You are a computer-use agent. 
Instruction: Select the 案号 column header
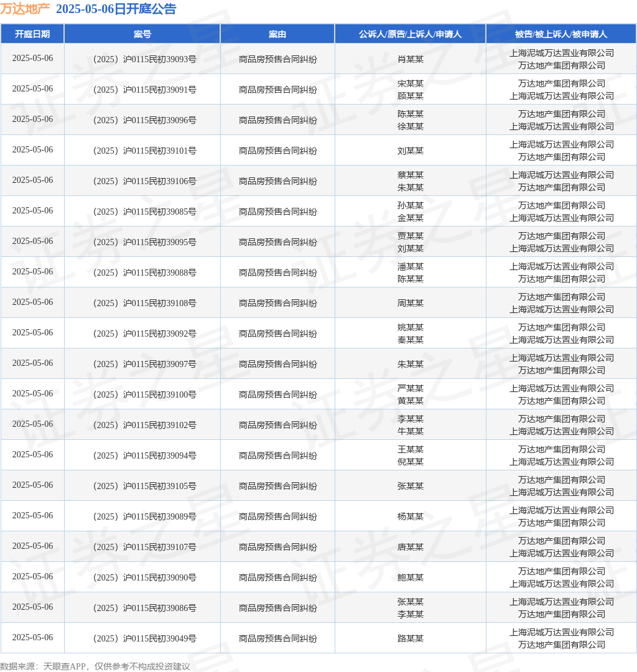[142, 34]
